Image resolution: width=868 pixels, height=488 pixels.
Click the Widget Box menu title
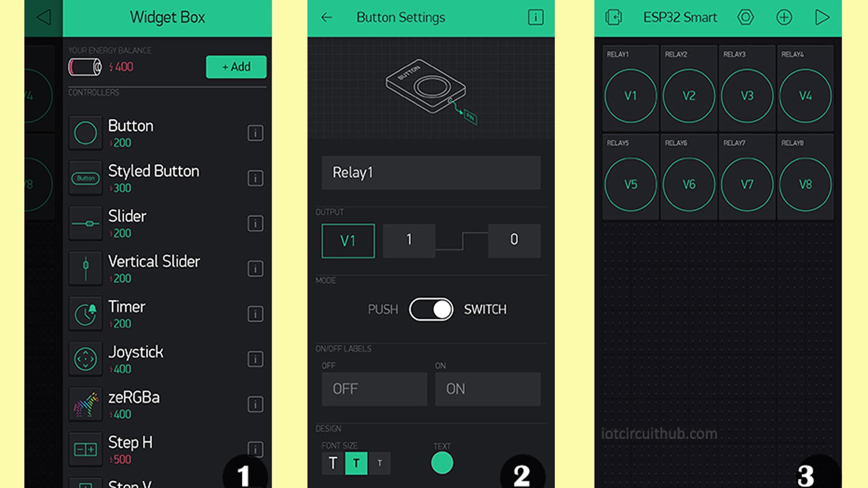[x=169, y=17]
